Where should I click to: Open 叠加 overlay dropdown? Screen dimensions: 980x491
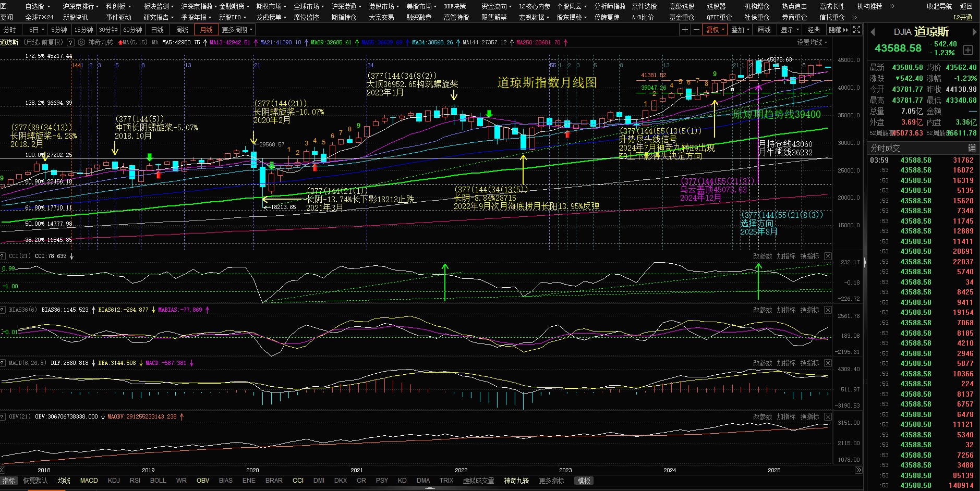(740, 30)
